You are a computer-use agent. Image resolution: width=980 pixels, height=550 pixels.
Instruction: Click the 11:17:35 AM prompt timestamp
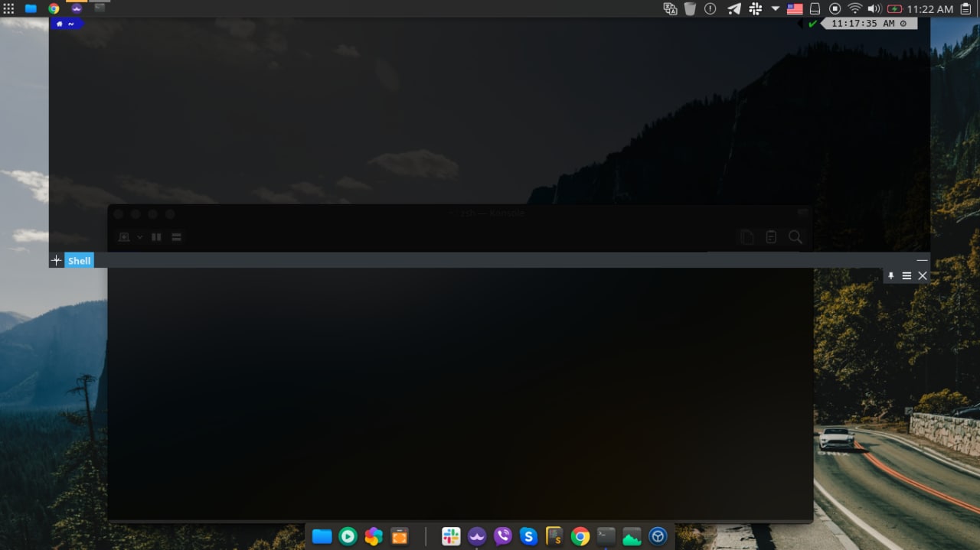pyautogui.click(x=868, y=24)
